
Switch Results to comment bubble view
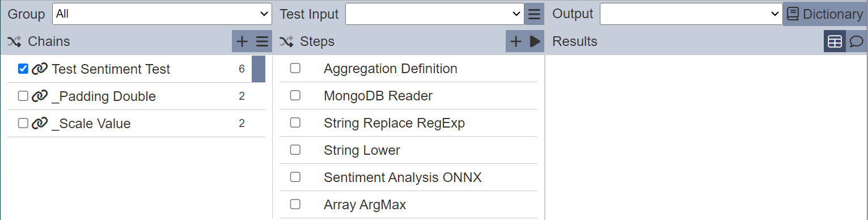tap(857, 41)
